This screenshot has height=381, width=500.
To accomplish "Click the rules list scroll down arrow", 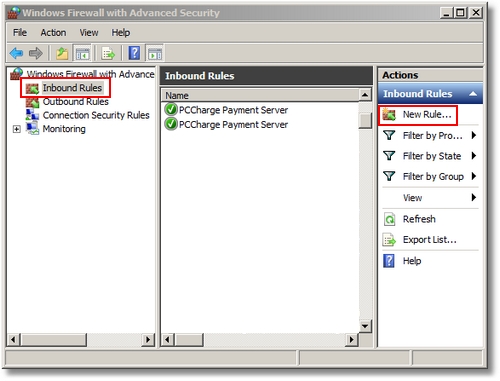I will [x=365, y=326].
